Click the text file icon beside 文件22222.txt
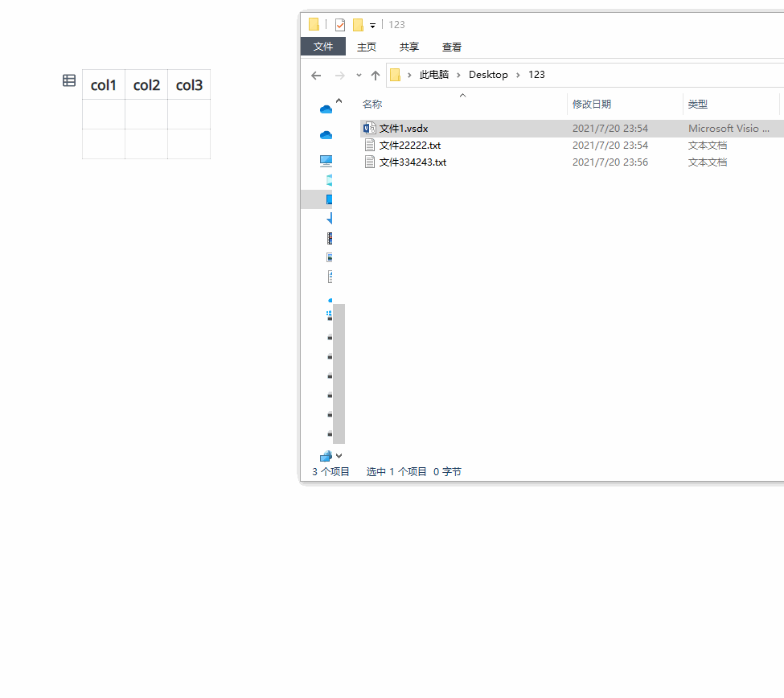This screenshot has width=784, height=698. coord(369,145)
